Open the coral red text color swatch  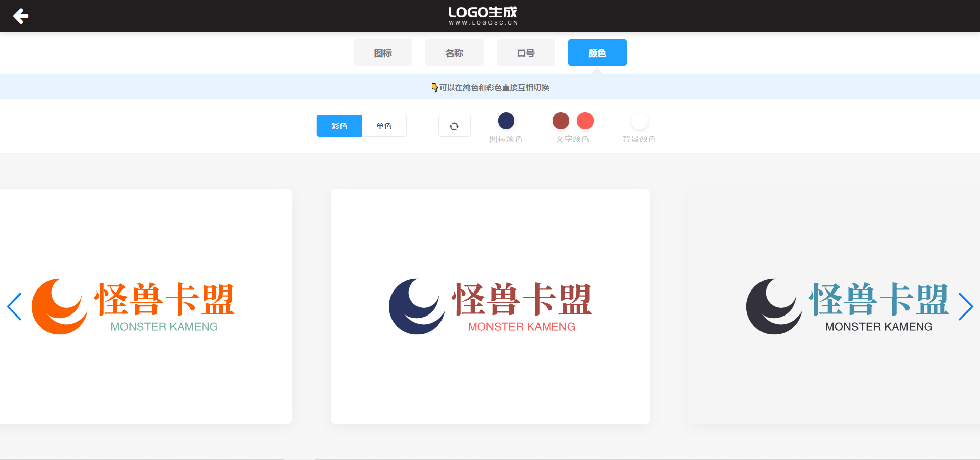[585, 121]
